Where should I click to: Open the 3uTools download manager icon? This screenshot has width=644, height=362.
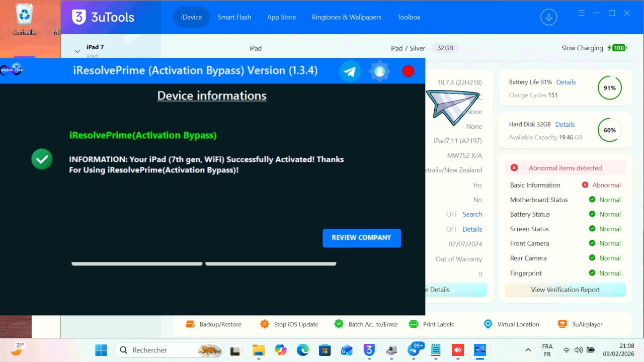tap(549, 17)
